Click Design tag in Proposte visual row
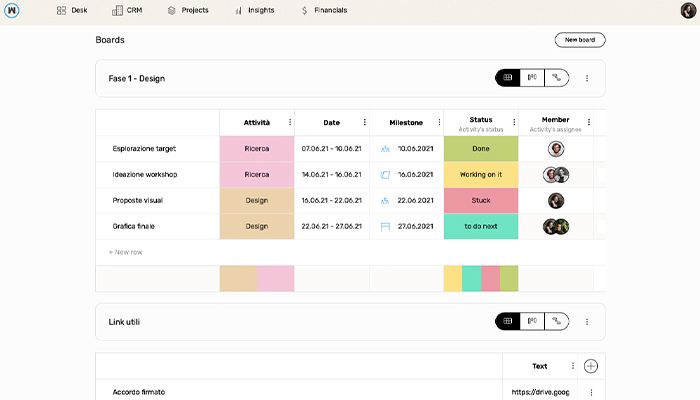 tap(257, 200)
